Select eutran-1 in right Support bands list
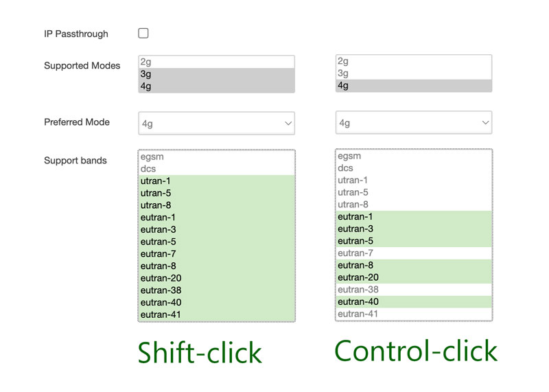 (x=414, y=217)
